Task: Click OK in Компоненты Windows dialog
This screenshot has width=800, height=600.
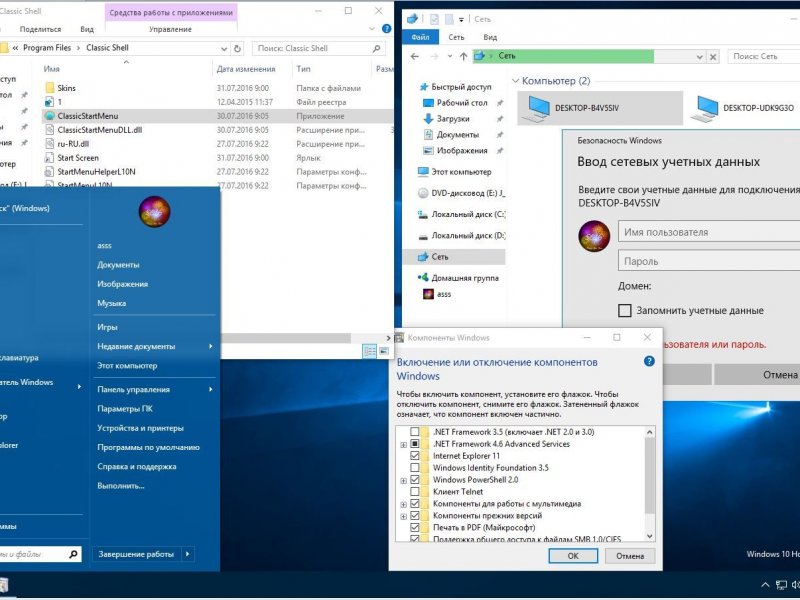Action: (x=573, y=556)
